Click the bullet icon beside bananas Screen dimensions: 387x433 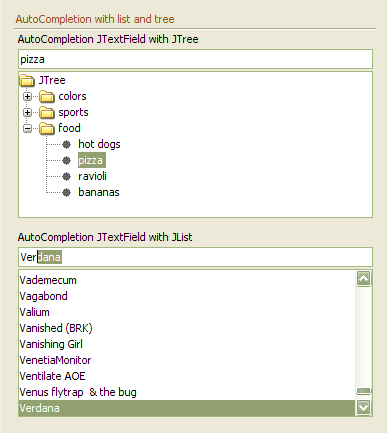pyautogui.click(x=67, y=192)
